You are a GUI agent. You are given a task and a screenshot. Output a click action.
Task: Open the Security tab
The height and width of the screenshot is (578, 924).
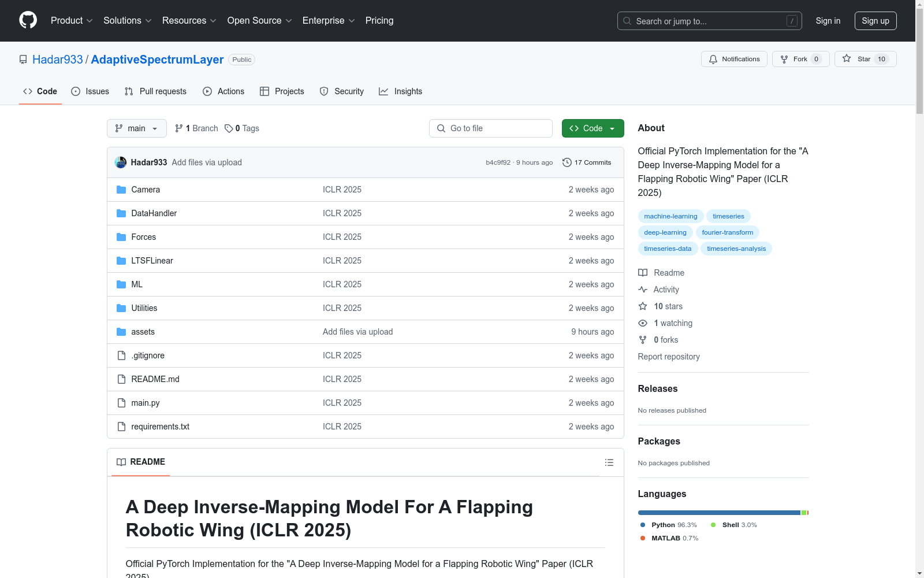click(x=342, y=91)
